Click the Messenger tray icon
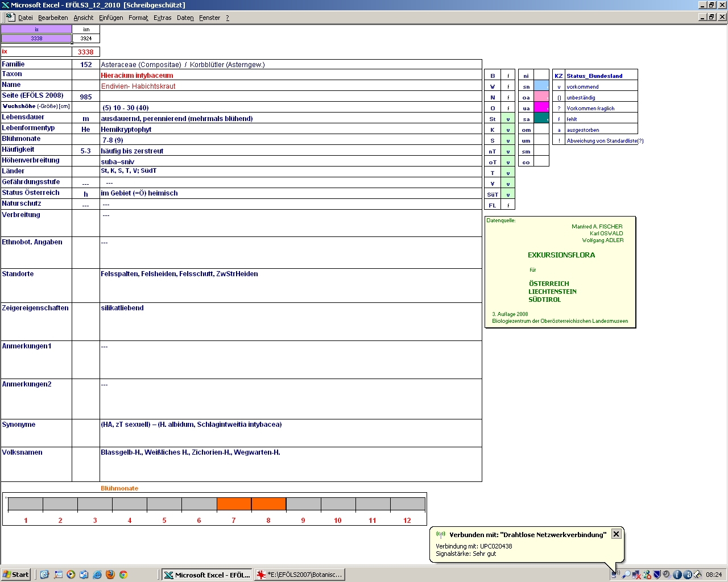This screenshot has height=582, width=728. [647, 575]
